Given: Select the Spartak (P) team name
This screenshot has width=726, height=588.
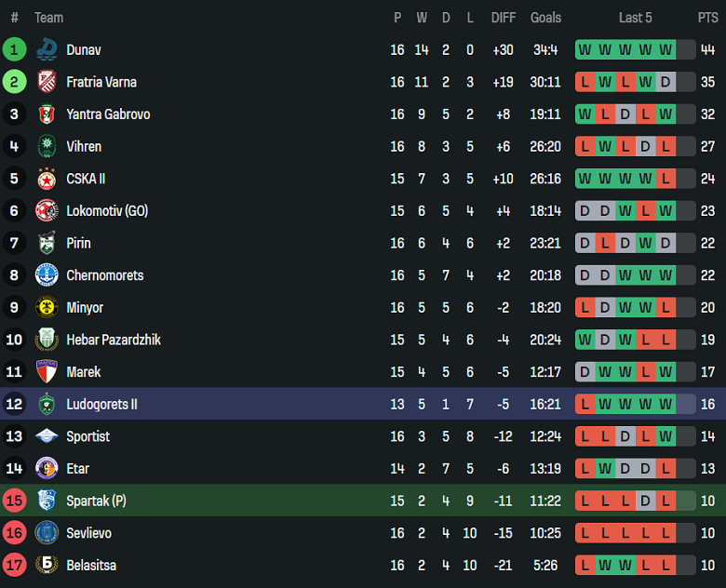Looking at the screenshot, I should 96,501.
